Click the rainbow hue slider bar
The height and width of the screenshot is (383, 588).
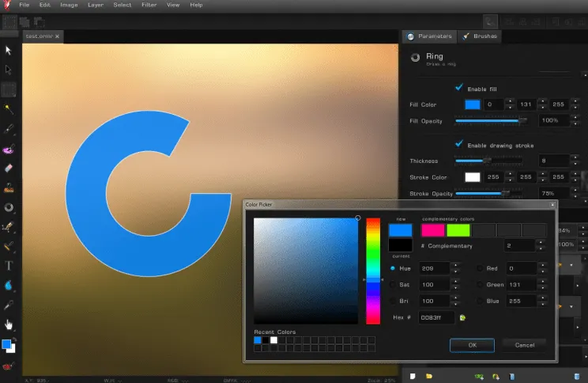click(373, 271)
